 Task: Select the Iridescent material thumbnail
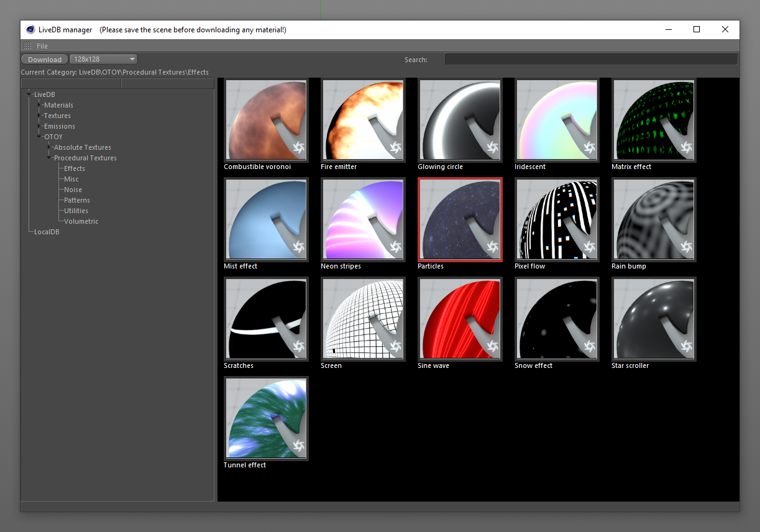coord(557,120)
